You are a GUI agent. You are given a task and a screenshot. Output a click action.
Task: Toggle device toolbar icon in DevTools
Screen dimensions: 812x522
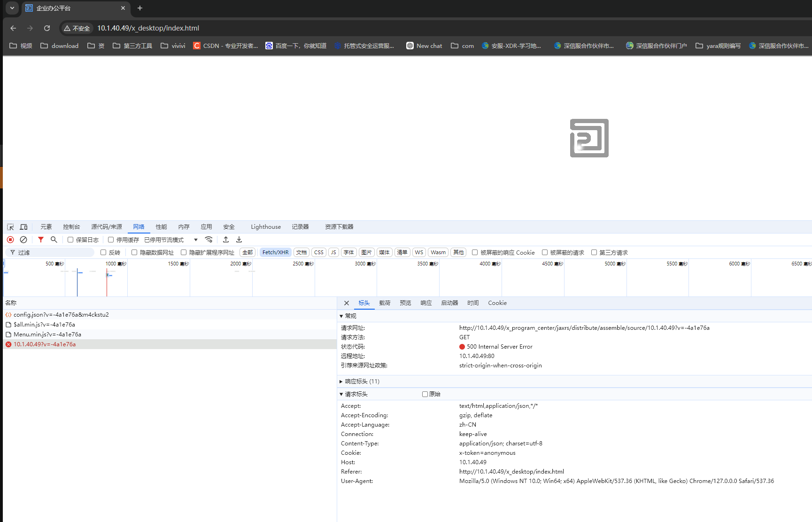23,227
